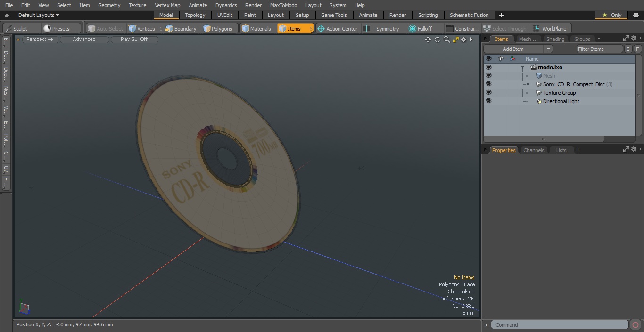Open the Advanced shading style dropdown
The image size is (644, 332).
coord(84,40)
